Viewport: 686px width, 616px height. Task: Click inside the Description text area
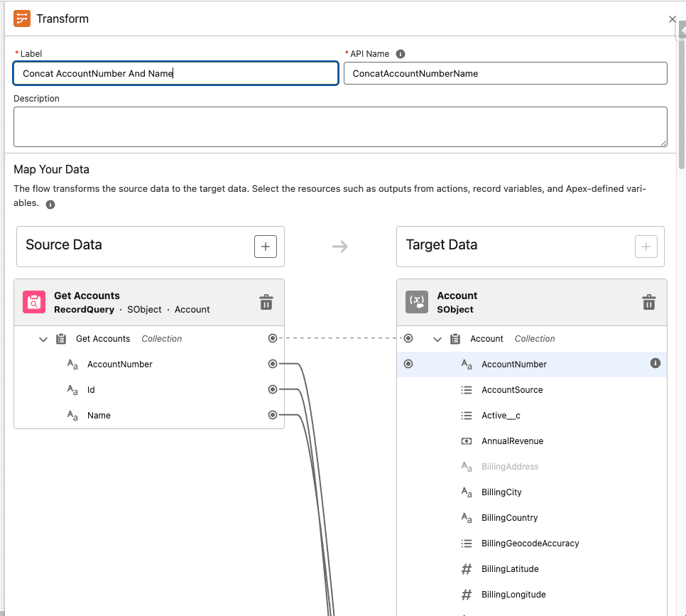(340, 126)
